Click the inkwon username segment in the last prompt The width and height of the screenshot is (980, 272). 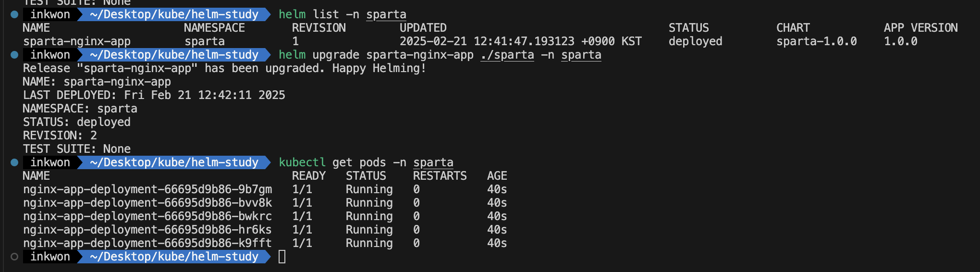tap(50, 257)
